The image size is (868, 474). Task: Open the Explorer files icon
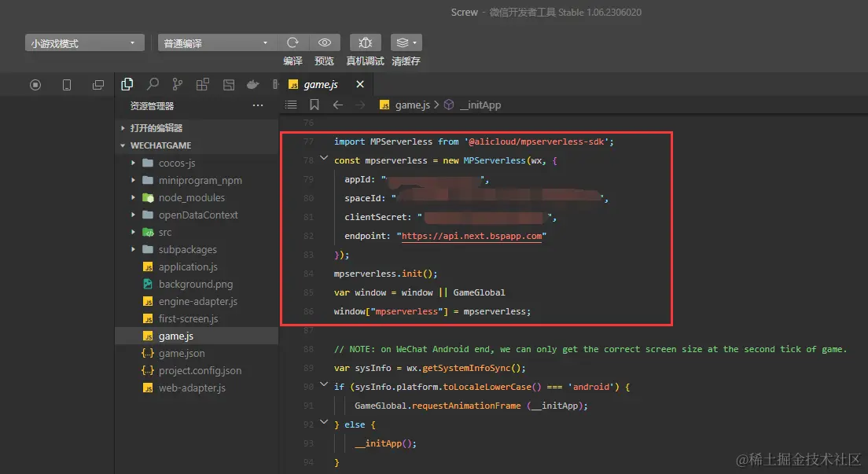[x=127, y=84]
